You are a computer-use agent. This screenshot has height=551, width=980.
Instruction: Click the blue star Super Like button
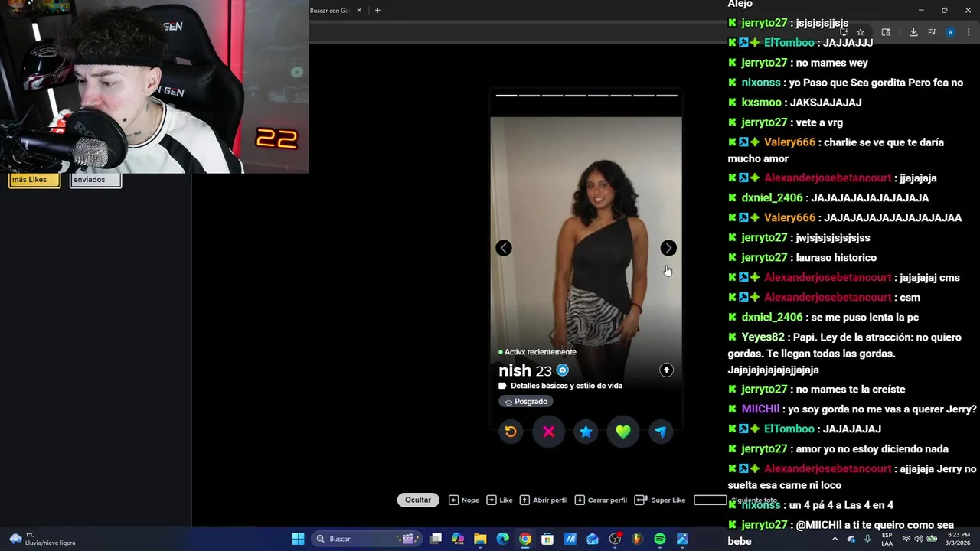click(586, 432)
